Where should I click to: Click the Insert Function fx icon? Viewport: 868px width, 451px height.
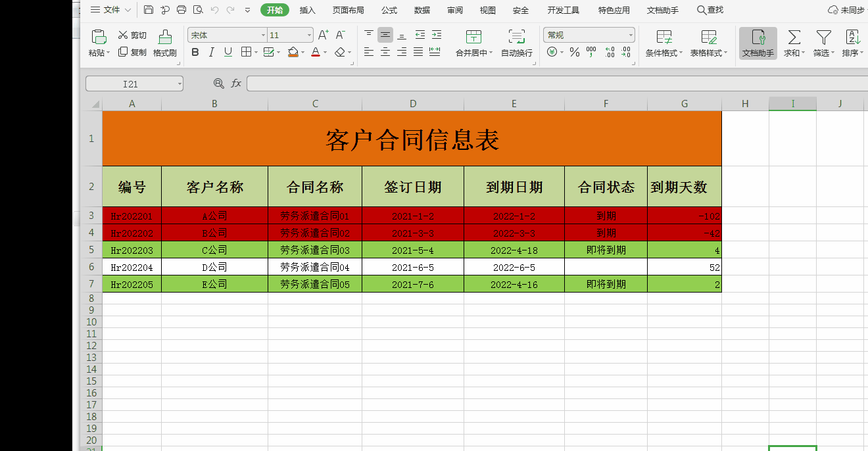[236, 83]
